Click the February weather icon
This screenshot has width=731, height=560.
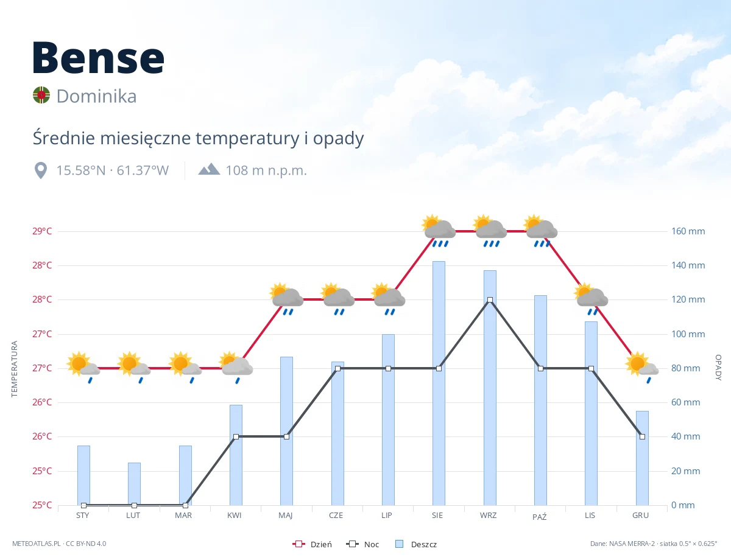pyautogui.click(x=134, y=367)
